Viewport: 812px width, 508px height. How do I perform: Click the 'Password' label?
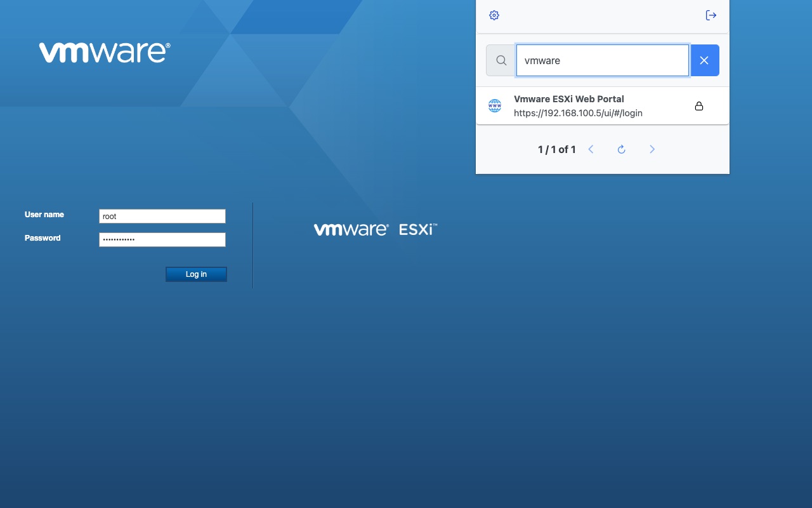point(43,238)
